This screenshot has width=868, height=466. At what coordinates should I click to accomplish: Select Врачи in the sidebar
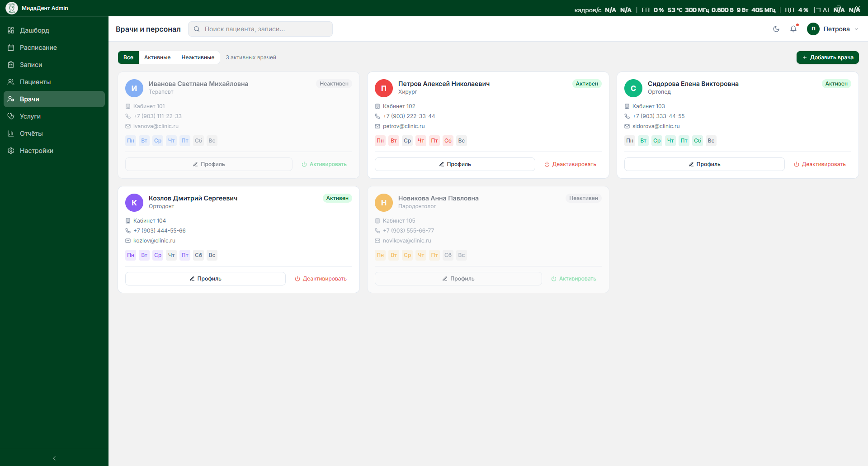54,99
